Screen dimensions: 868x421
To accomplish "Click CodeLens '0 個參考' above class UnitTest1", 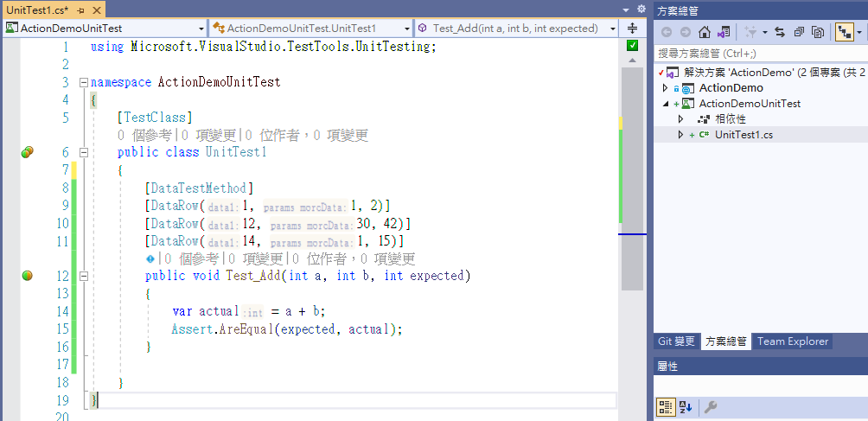I will 144,135.
